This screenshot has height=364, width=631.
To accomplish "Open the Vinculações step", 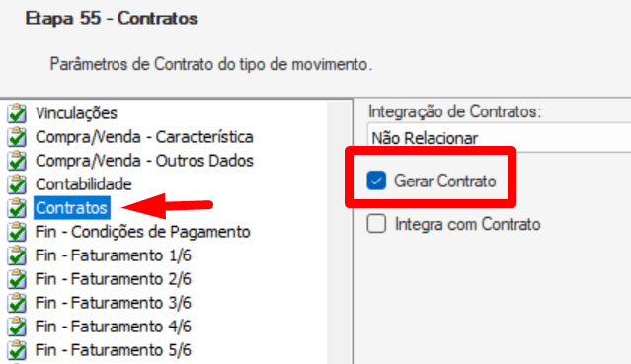I will tap(76, 113).
